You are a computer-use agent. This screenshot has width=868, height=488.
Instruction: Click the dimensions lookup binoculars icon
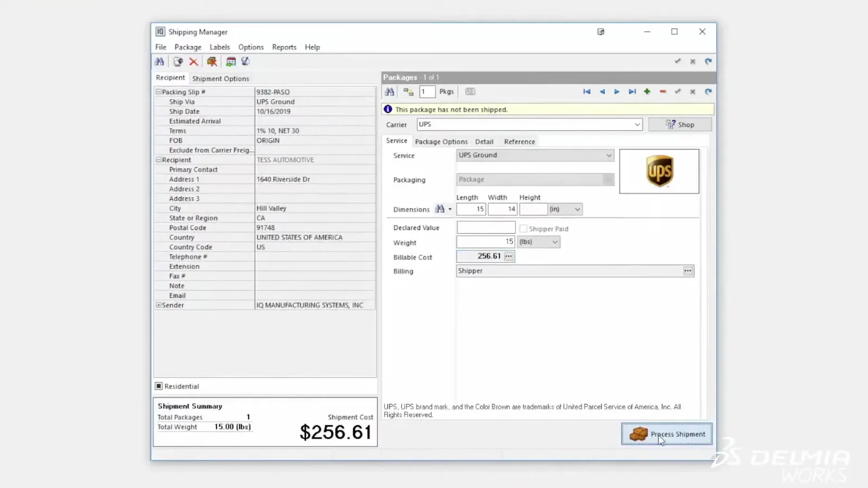coord(439,209)
